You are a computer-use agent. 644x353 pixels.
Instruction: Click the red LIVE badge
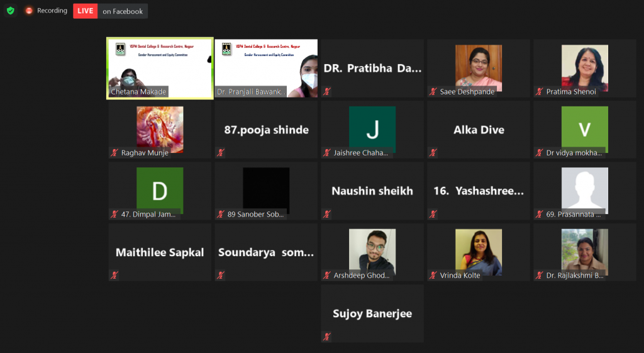pyautogui.click(x=86, y=11)
